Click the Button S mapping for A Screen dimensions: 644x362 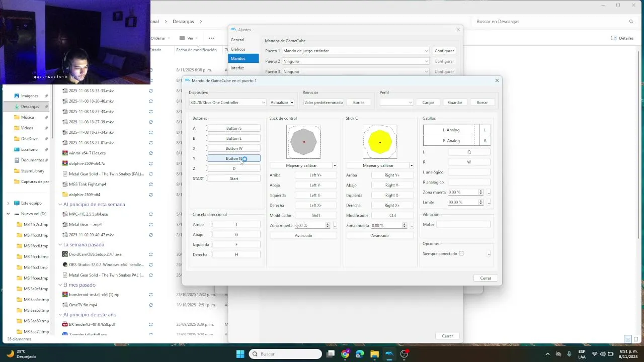234,128
